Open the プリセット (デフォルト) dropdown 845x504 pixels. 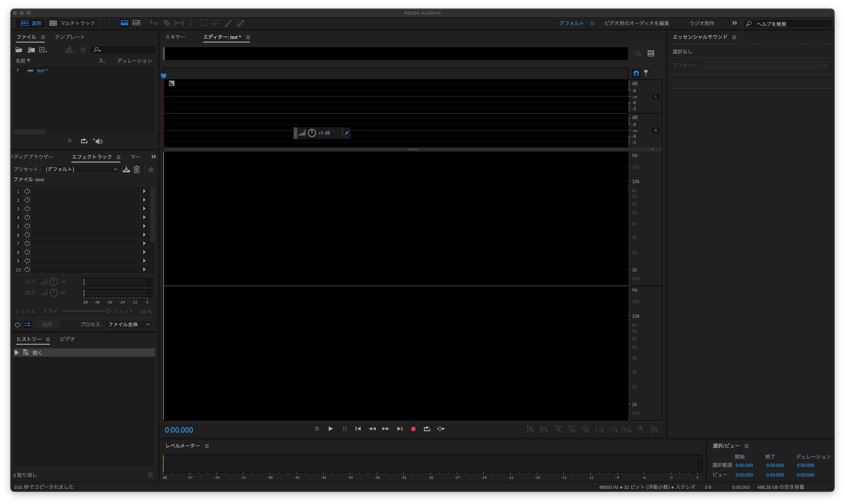81,169
